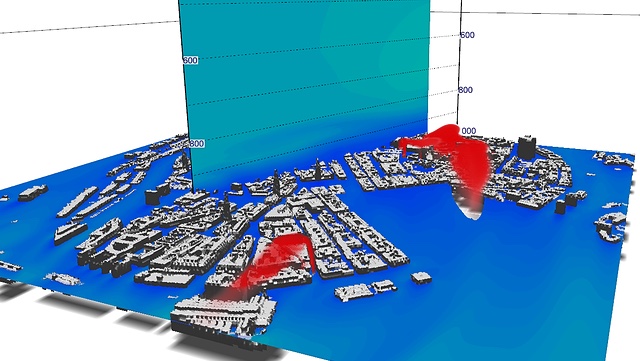Click the white-boxed 600 axis label

click(x=190, y=60)
